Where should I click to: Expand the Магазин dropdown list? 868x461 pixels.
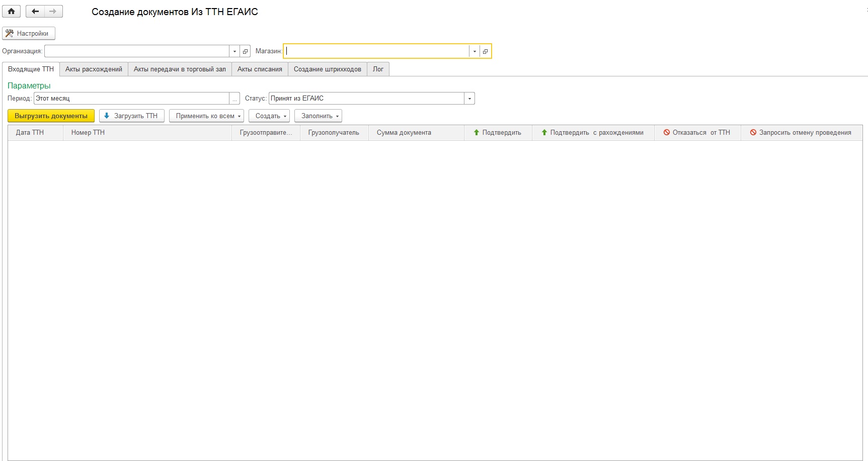(475, 51)
